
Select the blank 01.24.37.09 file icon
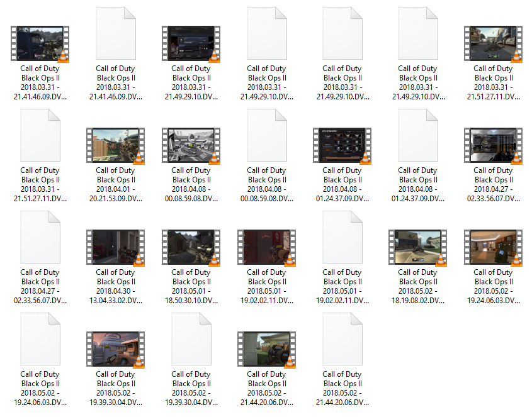pyautogui.click(x=417, y=135)
